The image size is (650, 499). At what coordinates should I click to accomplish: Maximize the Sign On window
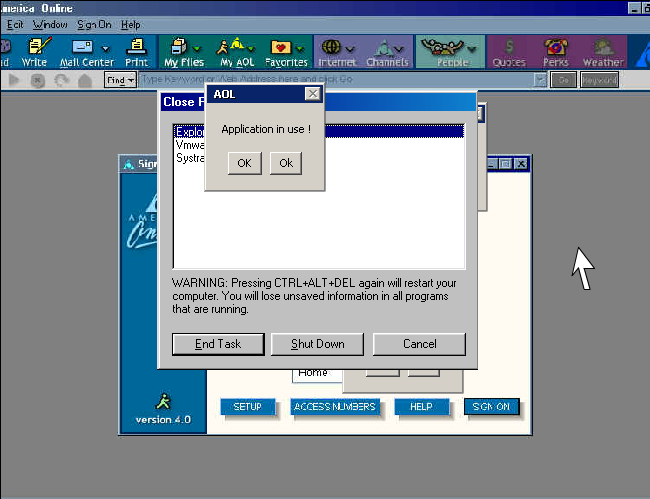pos(505,164)
